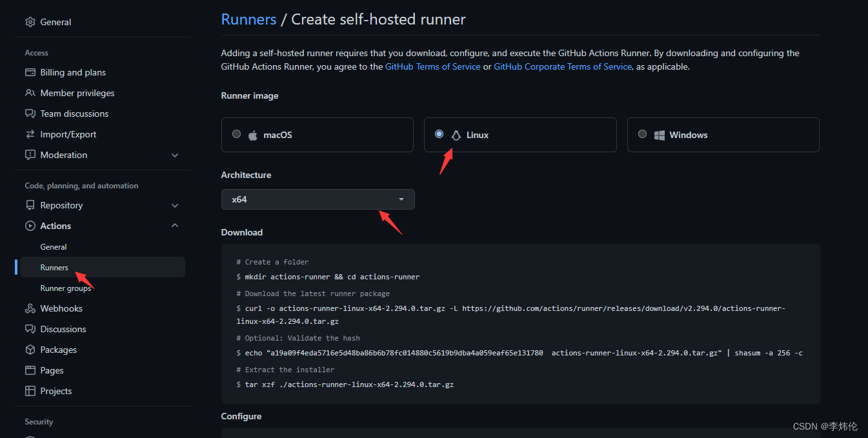Open GitHub Terms of Service link

pyautogui.click(x=432, y=66)
